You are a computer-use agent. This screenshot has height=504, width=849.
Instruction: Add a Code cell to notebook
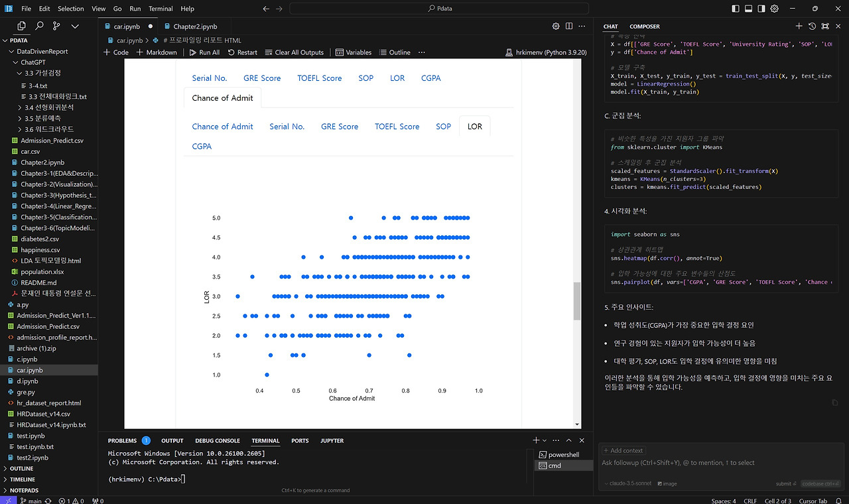[x=116, y=52]
